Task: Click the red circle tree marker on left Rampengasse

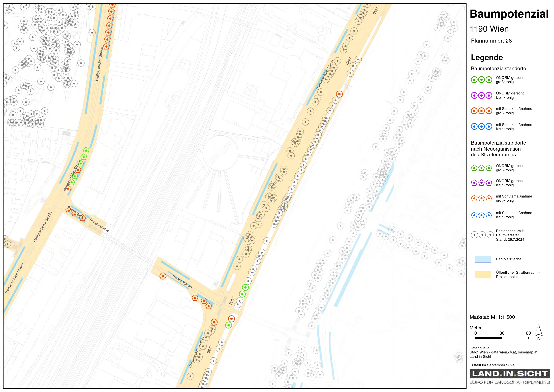Action: 163,276
